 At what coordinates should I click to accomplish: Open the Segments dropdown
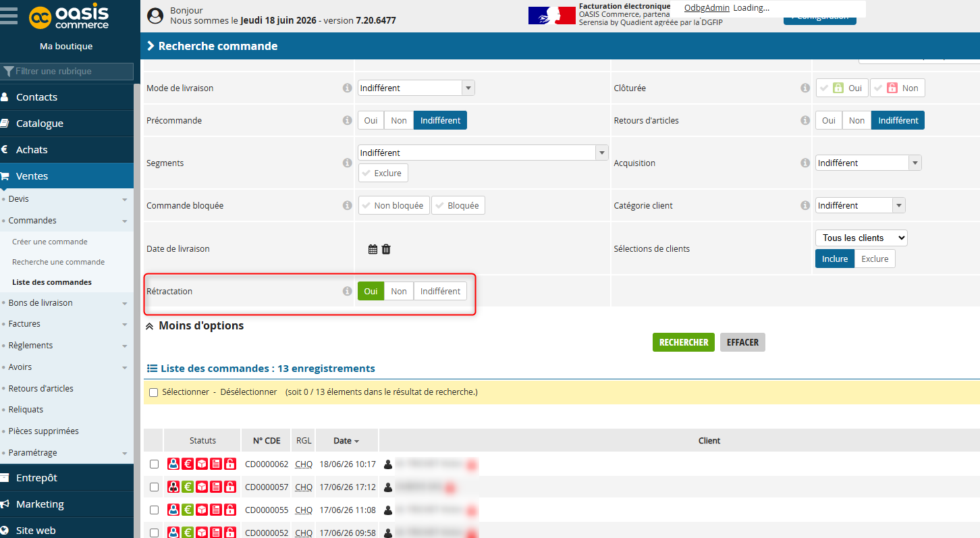coord(483,153)
